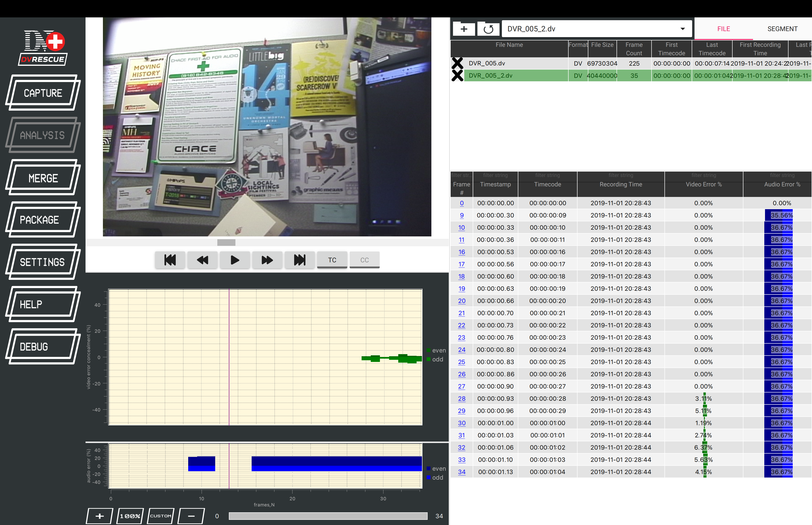Screen dimensions: 812x525
Task: Click the blue audio error bar near frame 10
Action: tap(202, 464)
